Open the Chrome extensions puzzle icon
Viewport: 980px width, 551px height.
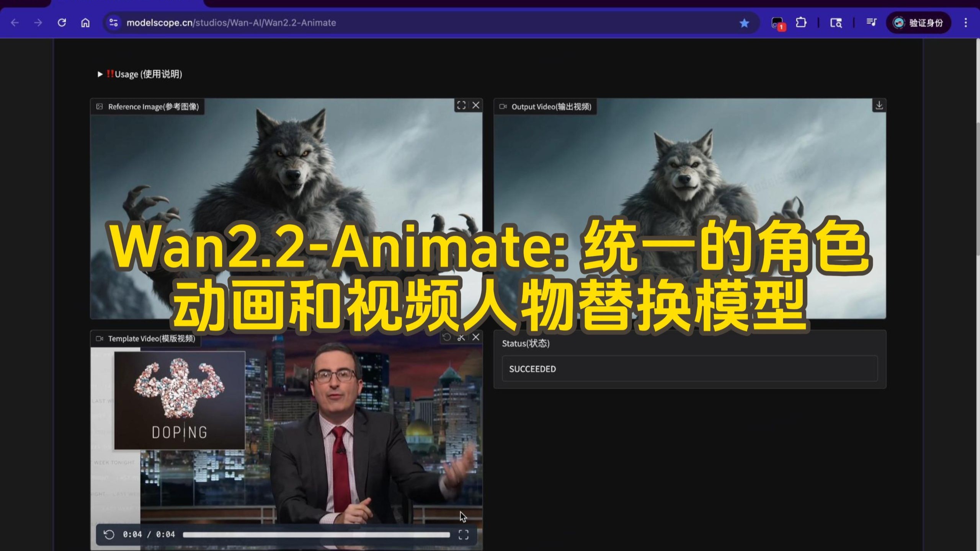[800, 23]
